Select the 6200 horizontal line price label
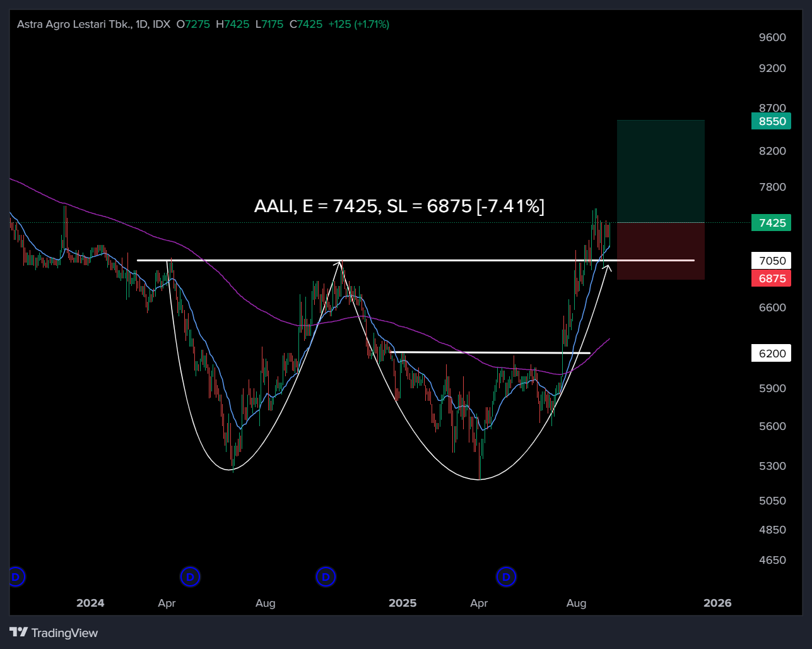Viewport: 812px width, 649px height. click(771, 354)
